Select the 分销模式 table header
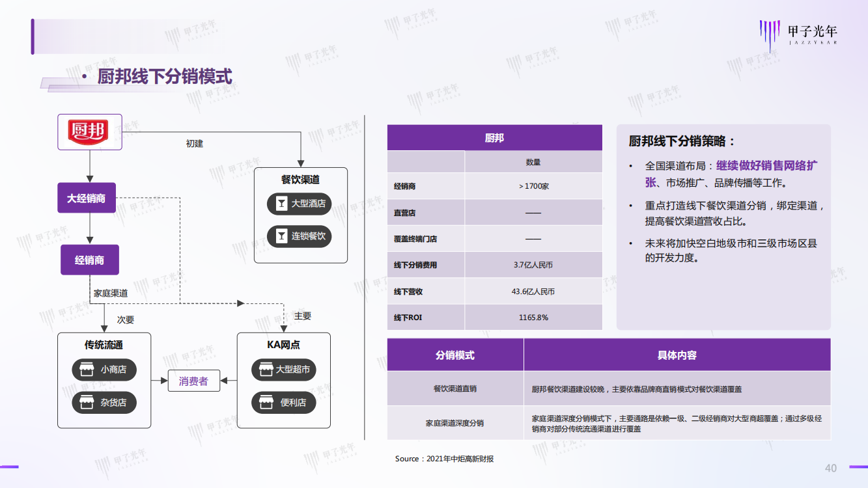The height and width of the screenshot is (488, 868). (455, 355)
